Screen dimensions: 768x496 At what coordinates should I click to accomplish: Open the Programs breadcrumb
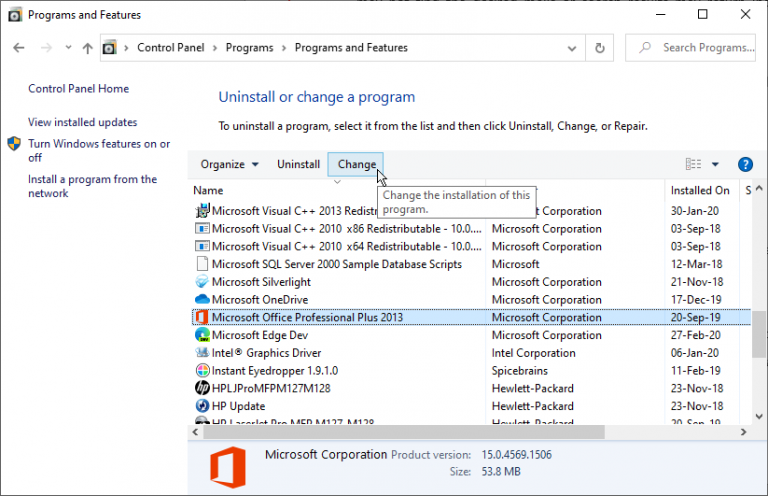click(x=249, y=47)
